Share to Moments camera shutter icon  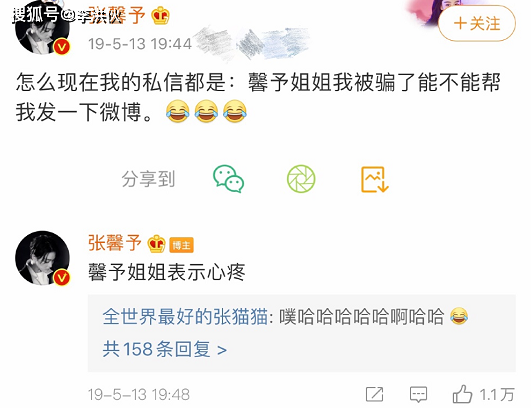click(301, 179)
